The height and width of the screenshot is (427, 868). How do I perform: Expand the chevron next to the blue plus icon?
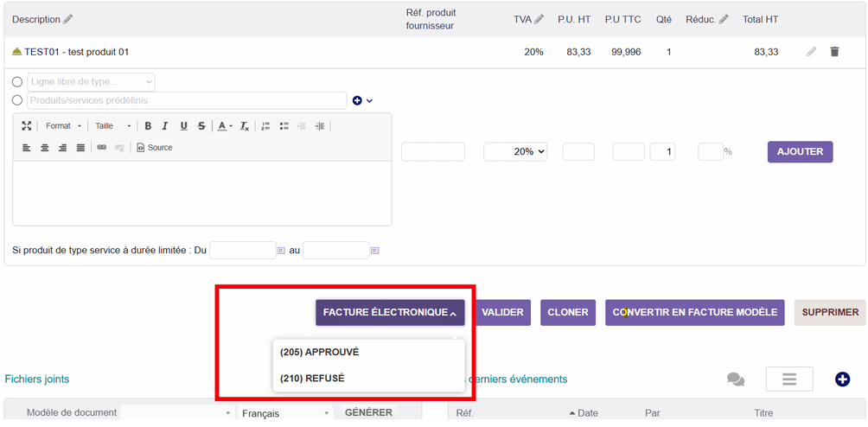click(370, 100)
